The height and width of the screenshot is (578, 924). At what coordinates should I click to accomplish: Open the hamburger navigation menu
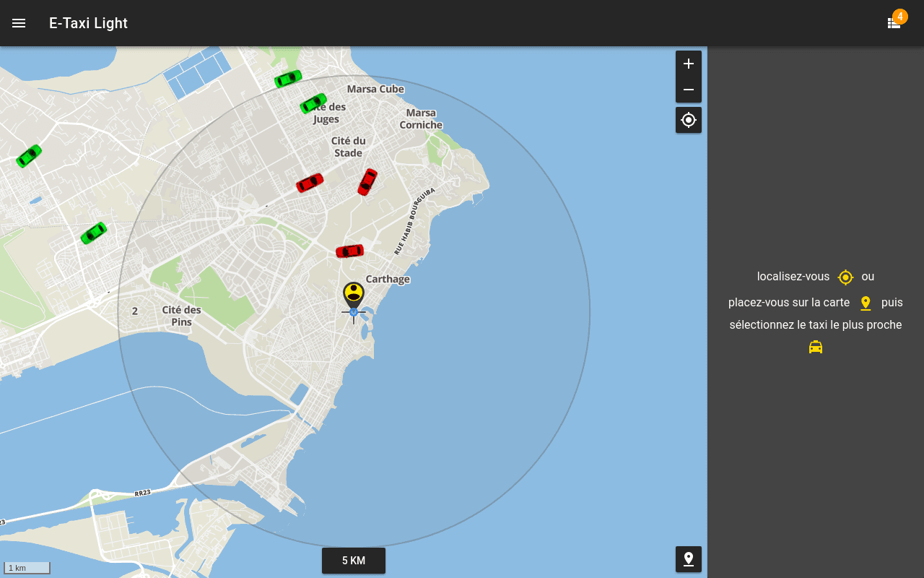19,23
